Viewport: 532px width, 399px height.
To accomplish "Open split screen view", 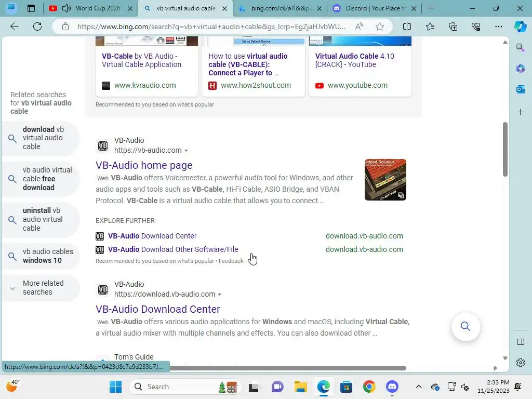I will 407,26.
